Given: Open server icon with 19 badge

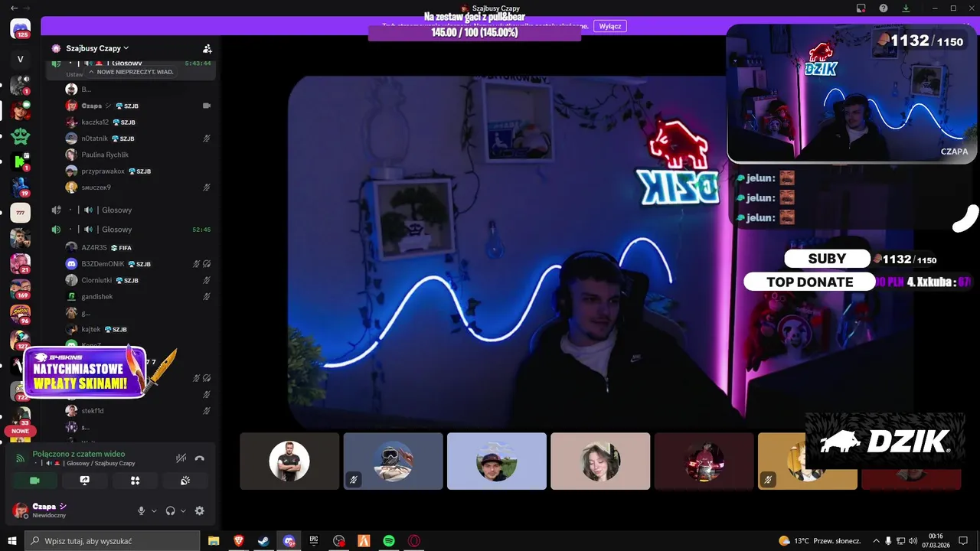Looking at the screenshot, I should coord(21,187).
